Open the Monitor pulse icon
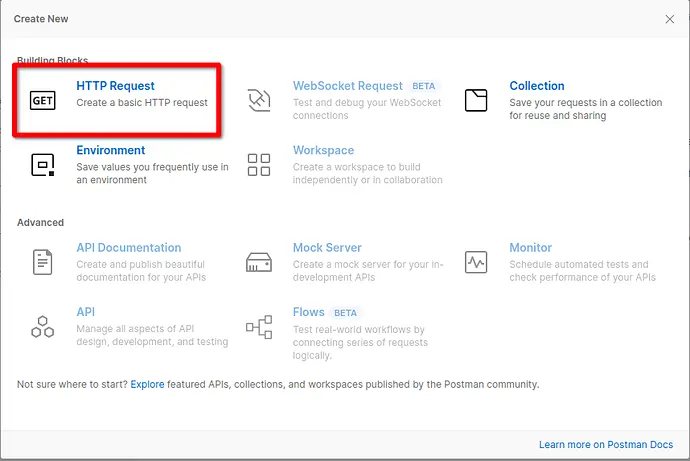Image resolution: width=690 pixels, height=461 pixels. coord(476,262)
